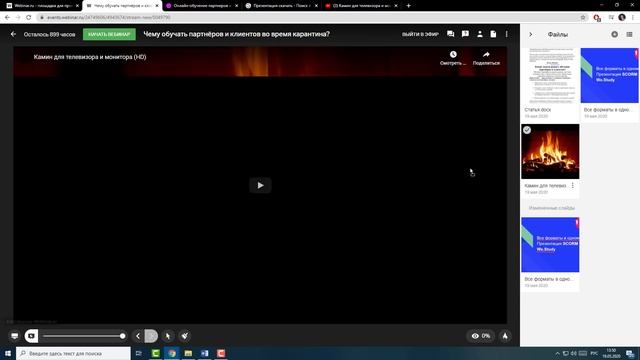640x360 pixels.
Task: Open the files panel icon in header
Action: tap(493, 34)
